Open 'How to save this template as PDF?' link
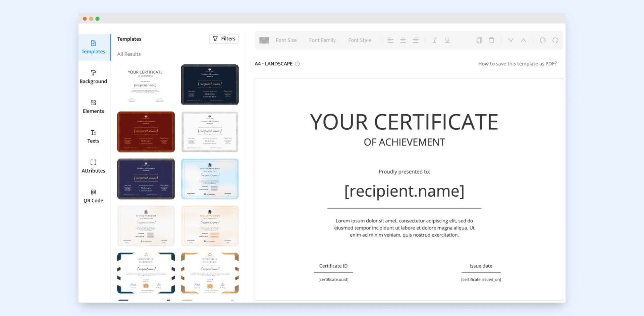 tap(517, 64)
